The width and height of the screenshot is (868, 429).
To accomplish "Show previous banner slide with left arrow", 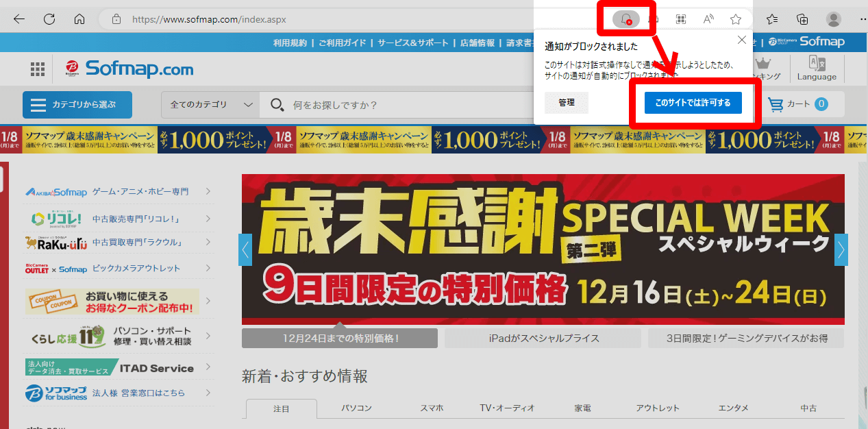I will click(245, 250).
